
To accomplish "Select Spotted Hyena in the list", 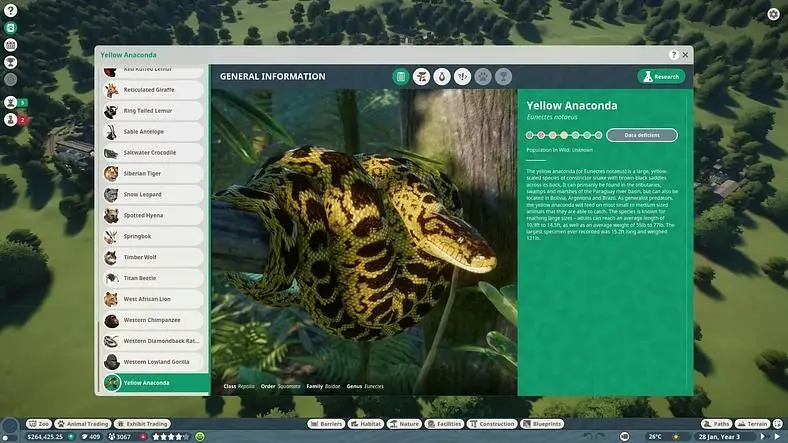I will pyautogui.click(x=153, y=215).
